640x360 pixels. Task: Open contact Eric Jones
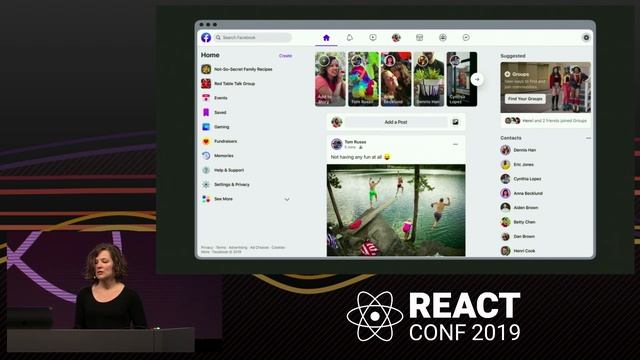(x=523, y=164)
